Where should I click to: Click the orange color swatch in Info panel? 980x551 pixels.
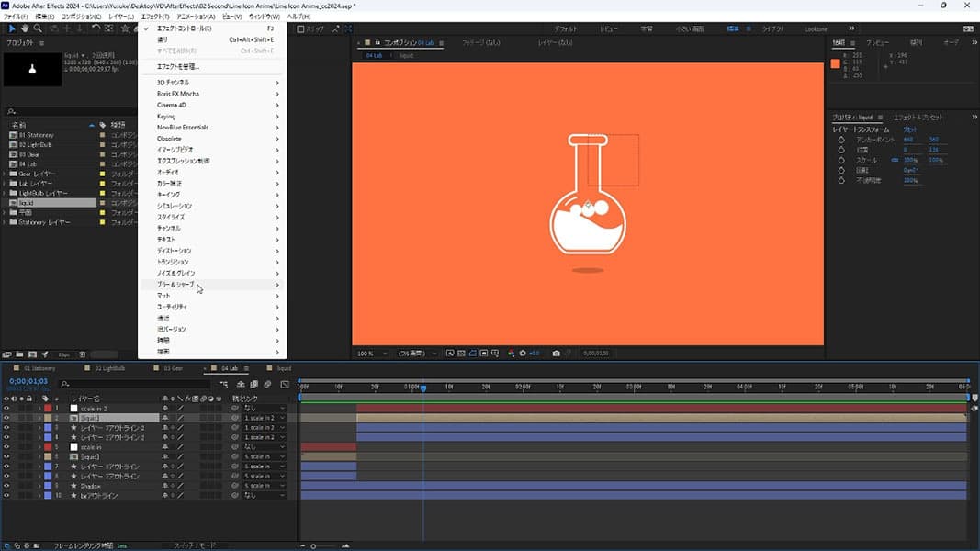pyautogui.click(x=836, y=63)
